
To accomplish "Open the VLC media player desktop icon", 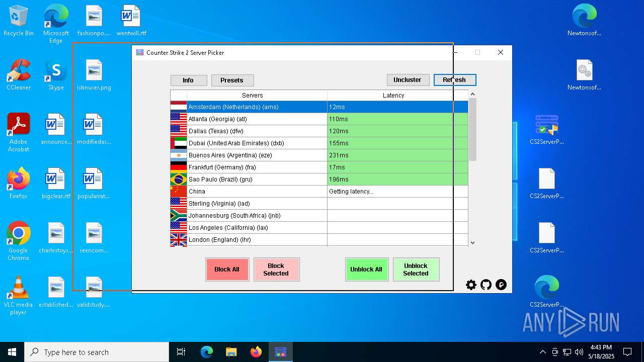I will [19, 296].
